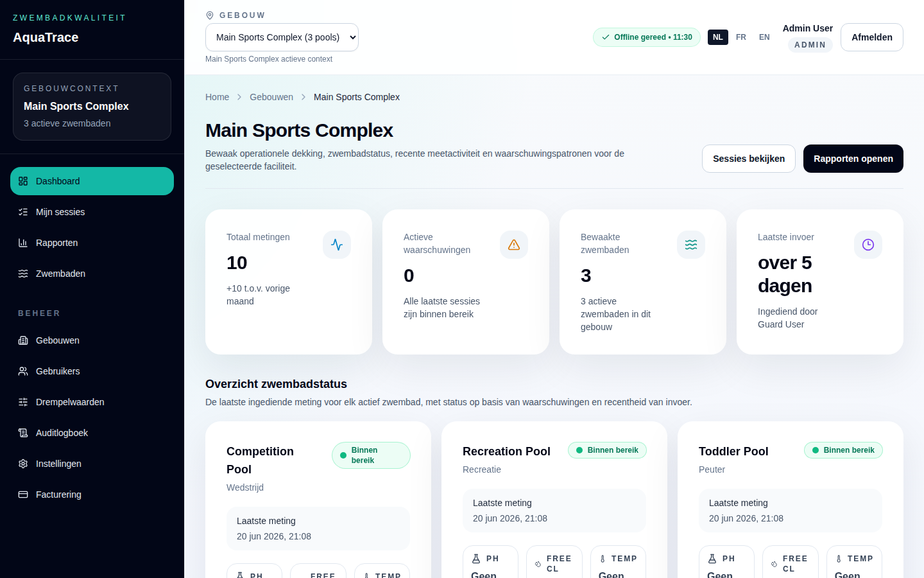Open Auditlogboek in the sidebar
This screenshot has height=578, width=924.
click(x=92, y=433)
